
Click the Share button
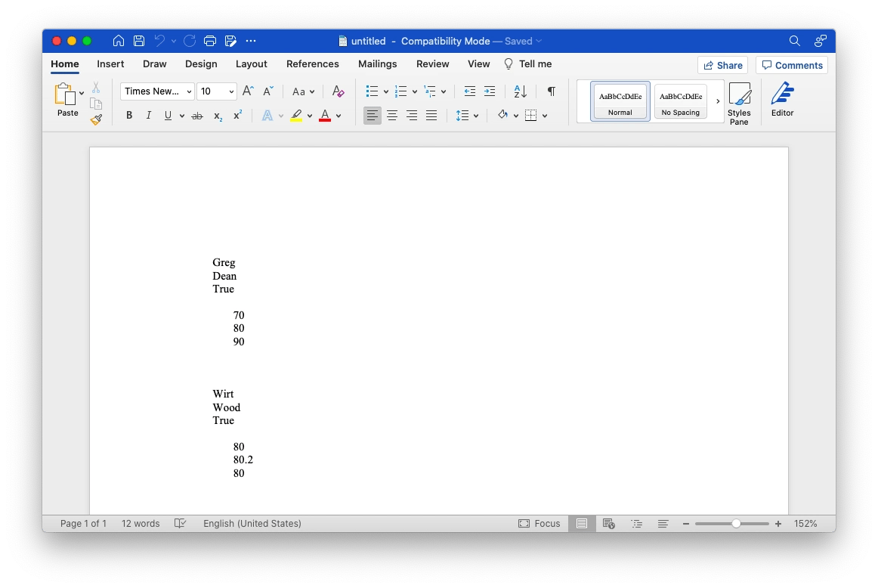(x=722, y=65)
